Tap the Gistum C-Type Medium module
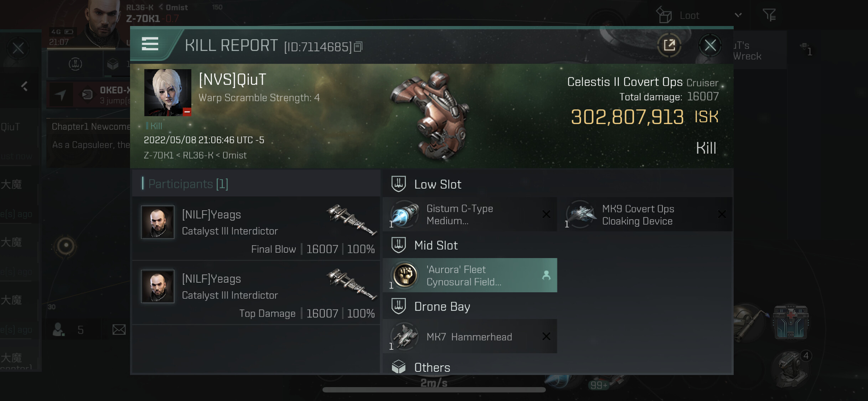868x401 pixels. click(470, 214)
